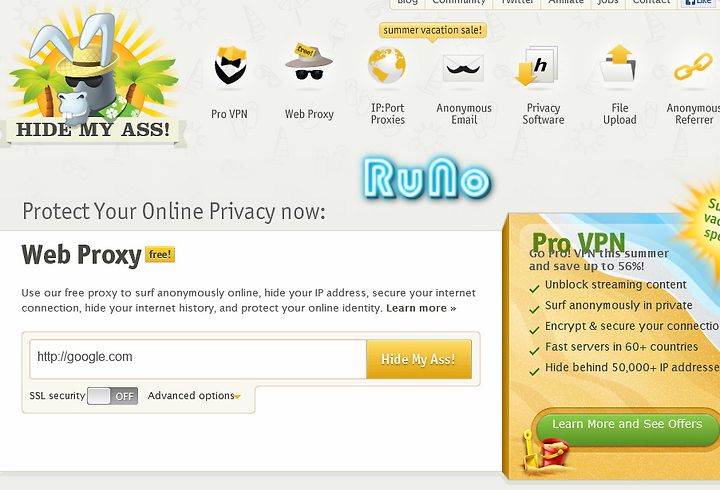Click the summer vacation sale! badge

pos(433,30)
